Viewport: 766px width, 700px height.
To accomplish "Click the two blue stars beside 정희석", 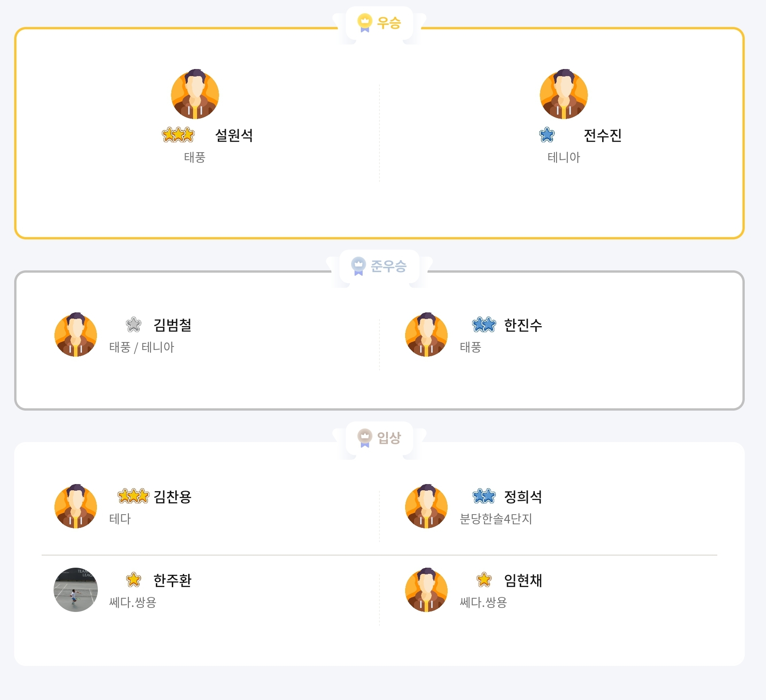I will point(484,496).
